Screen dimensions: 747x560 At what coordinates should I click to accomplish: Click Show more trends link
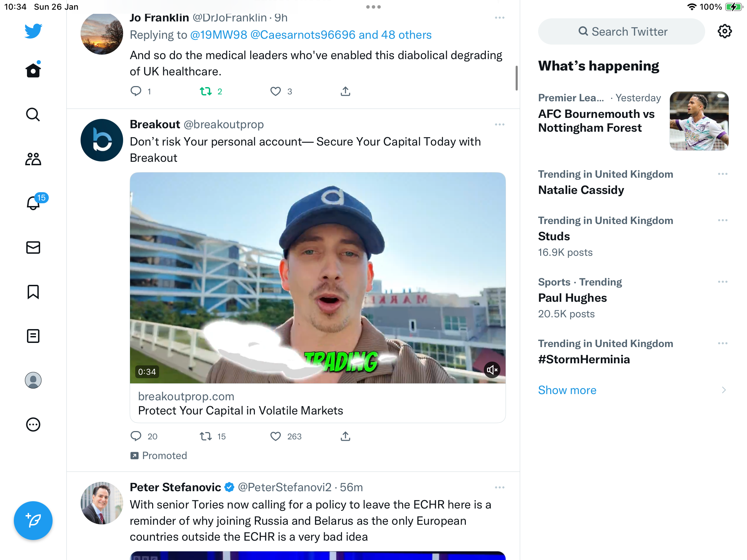coord(567,390)
